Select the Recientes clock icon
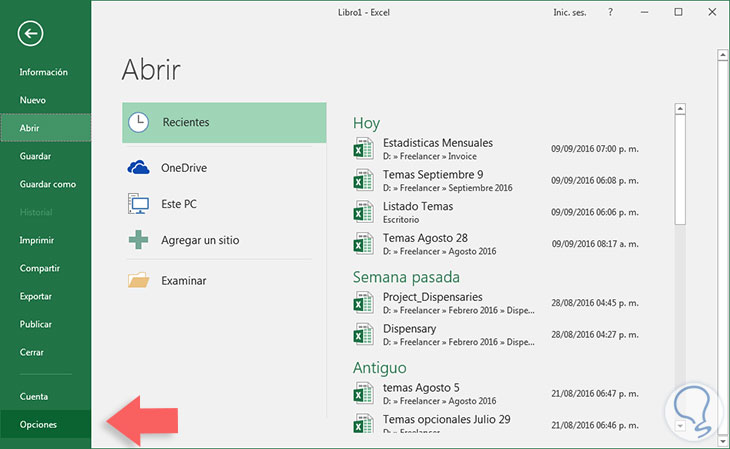 tap(138, 122)
